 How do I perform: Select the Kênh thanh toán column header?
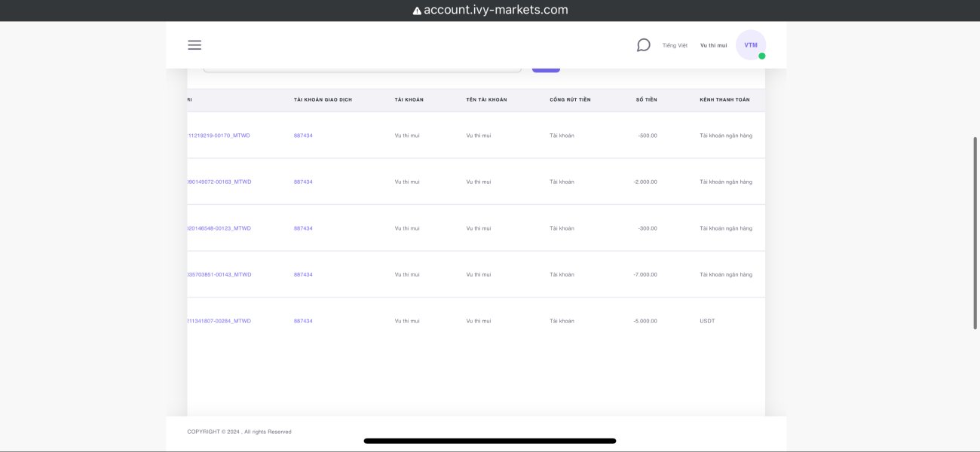point(724,99)
